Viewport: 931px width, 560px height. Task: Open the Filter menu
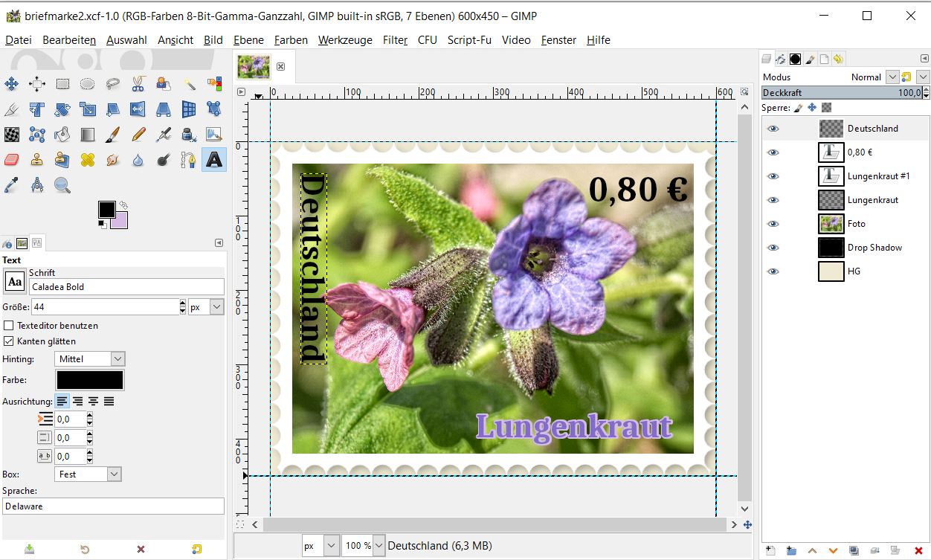pyautogui.click(x=395, y=40)
